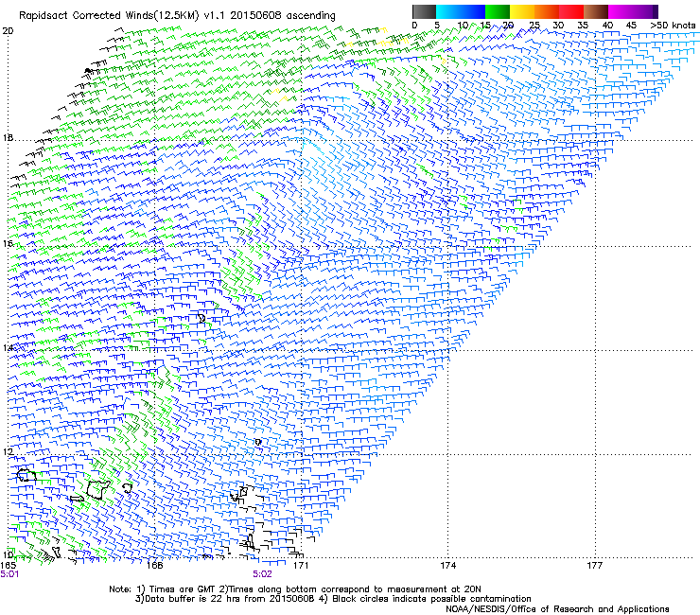Click the gray 0-5 knots legend swatch
This screenshot has height=615, width=700.
click(424, 11)
